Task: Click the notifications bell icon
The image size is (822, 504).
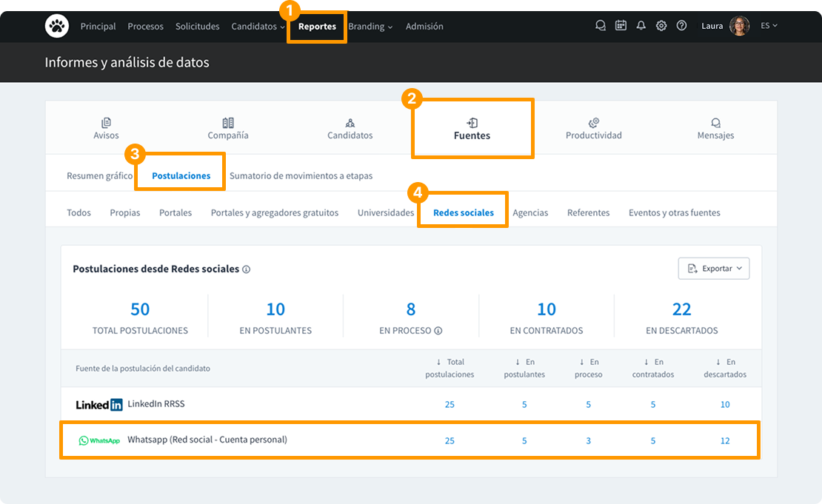Action: 641,26
